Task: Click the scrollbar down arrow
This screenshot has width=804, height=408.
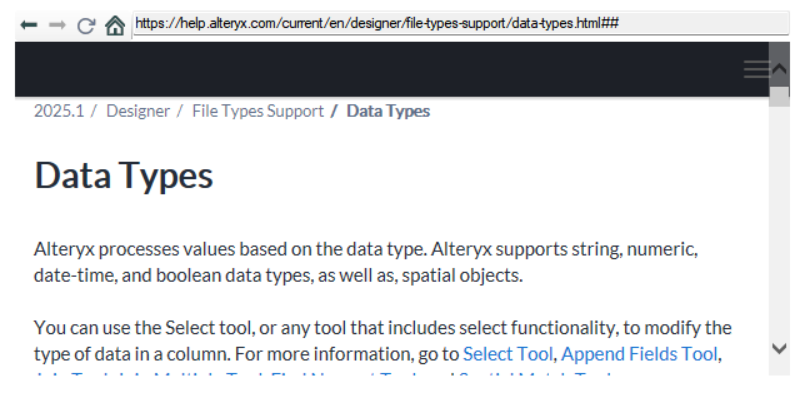Action: 779,349
